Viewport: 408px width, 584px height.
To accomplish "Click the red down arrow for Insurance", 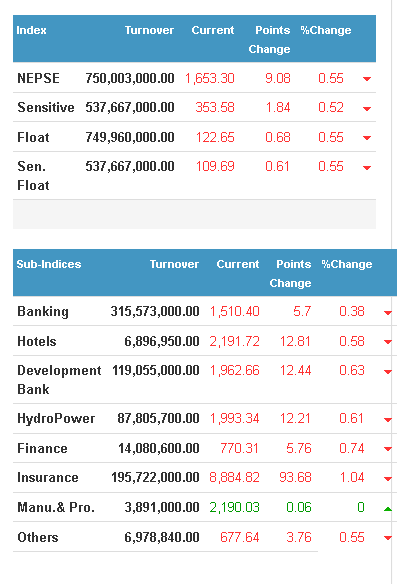I will tap(388, 479).
